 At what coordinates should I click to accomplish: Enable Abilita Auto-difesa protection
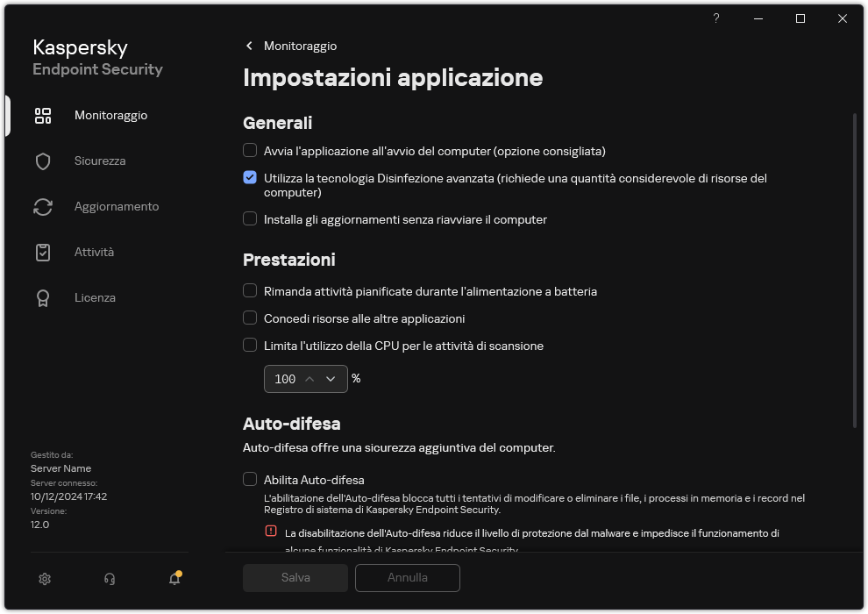[x=250, y=480]
